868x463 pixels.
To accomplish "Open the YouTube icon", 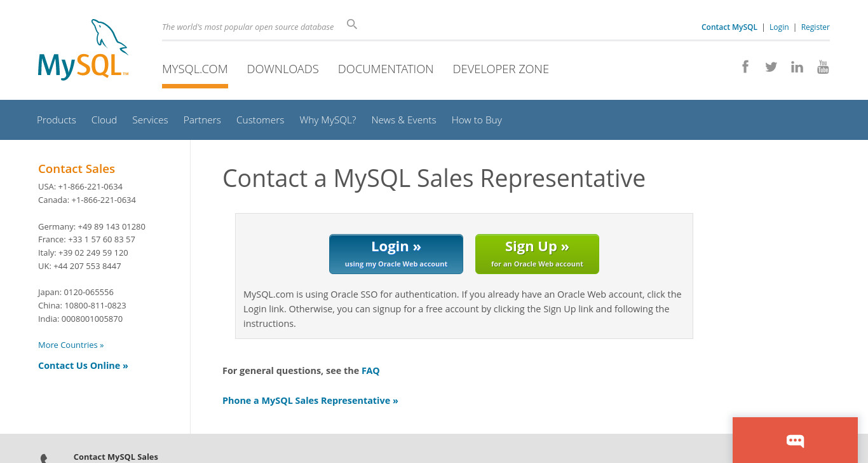I will coord(823,67).
